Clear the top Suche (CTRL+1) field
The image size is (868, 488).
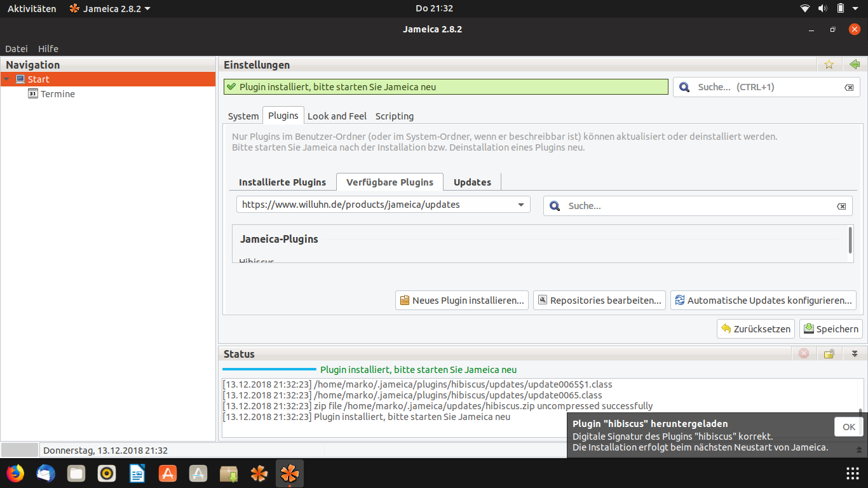[849, 88]
